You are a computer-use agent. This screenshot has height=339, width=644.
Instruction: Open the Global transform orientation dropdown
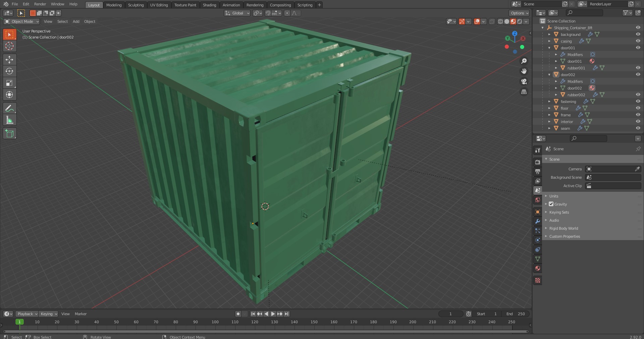click(x=237, y=13)
